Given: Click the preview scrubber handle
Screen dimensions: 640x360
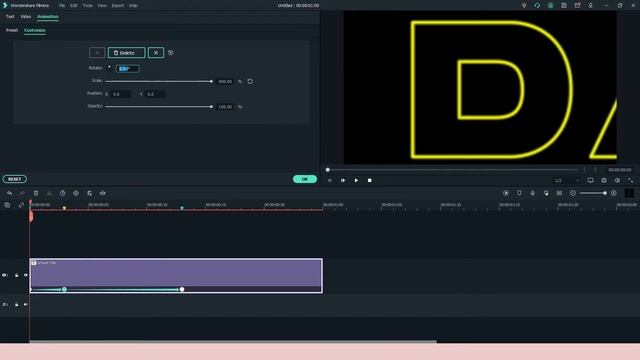Looking at the screenshot, I should [327, 170].
